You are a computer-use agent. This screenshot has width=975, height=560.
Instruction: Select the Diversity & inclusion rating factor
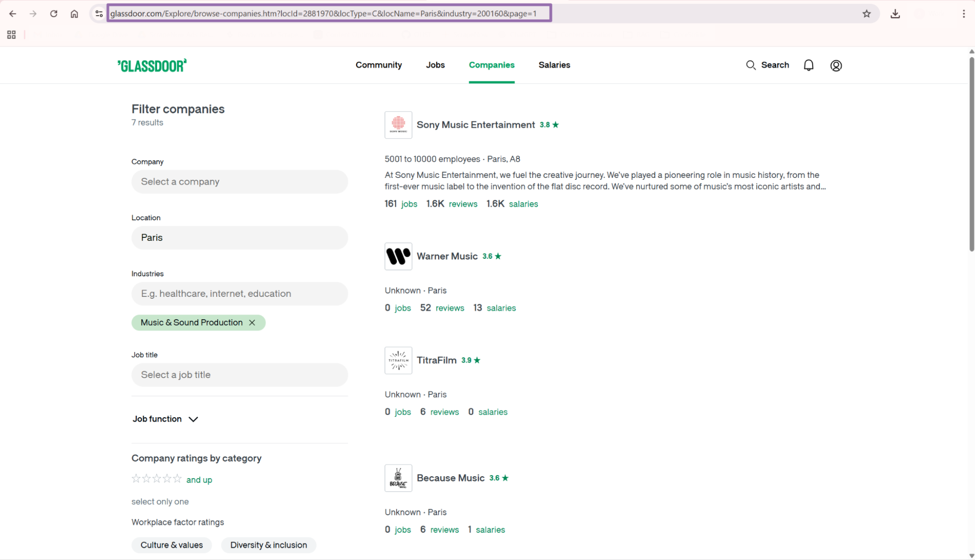[269, 545]
